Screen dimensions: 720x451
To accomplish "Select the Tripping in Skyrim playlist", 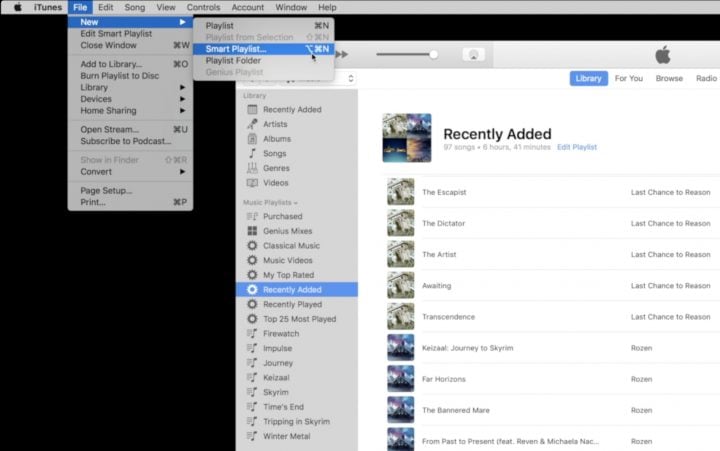I will click(296, 422).
